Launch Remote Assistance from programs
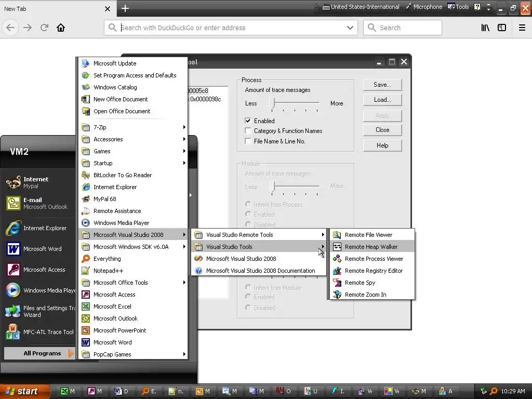The height and width of the screenshot is (399, 532). click(133, 211)
